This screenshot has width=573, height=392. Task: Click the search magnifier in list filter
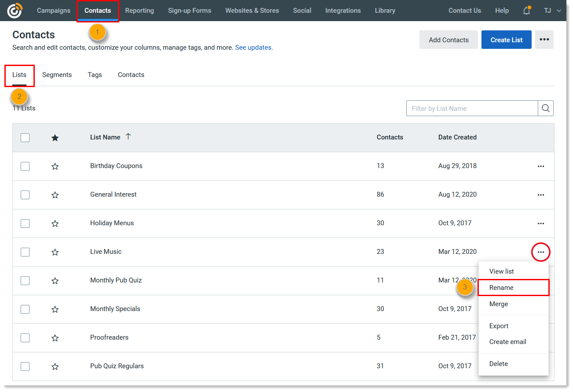tap(545, 108)
